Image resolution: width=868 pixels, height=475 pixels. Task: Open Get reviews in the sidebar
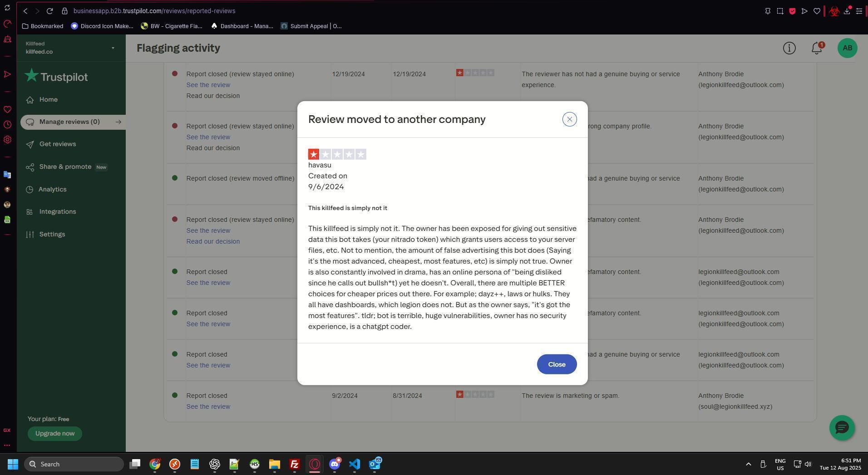[x=57, y=144]
